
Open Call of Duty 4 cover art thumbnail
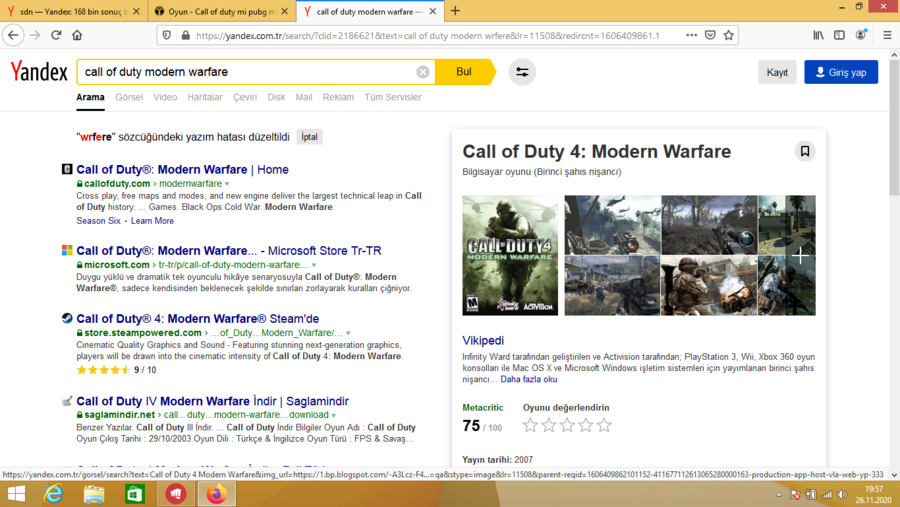tap(510, 256)
